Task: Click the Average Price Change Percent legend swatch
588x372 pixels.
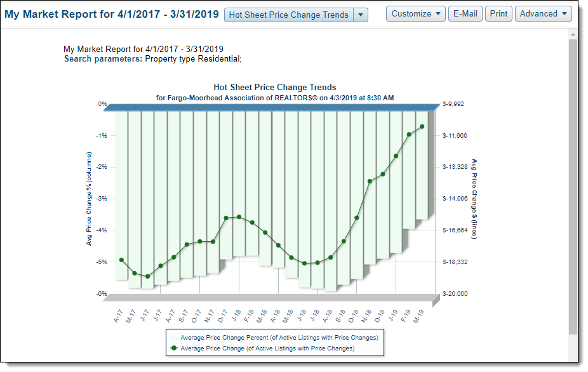Action: [173, 338]
